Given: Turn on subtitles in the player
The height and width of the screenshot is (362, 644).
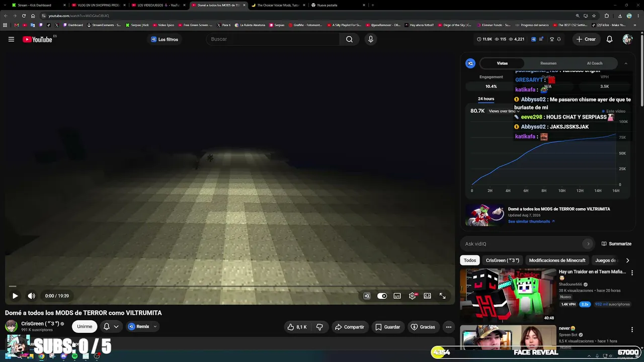Looking at the screenshot, I should pos(397,296).
